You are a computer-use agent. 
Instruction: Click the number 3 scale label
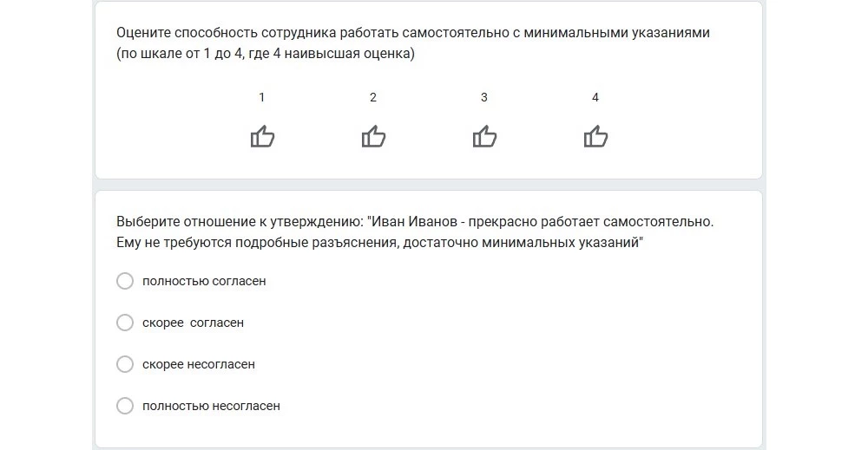click(x=484, y=98)
